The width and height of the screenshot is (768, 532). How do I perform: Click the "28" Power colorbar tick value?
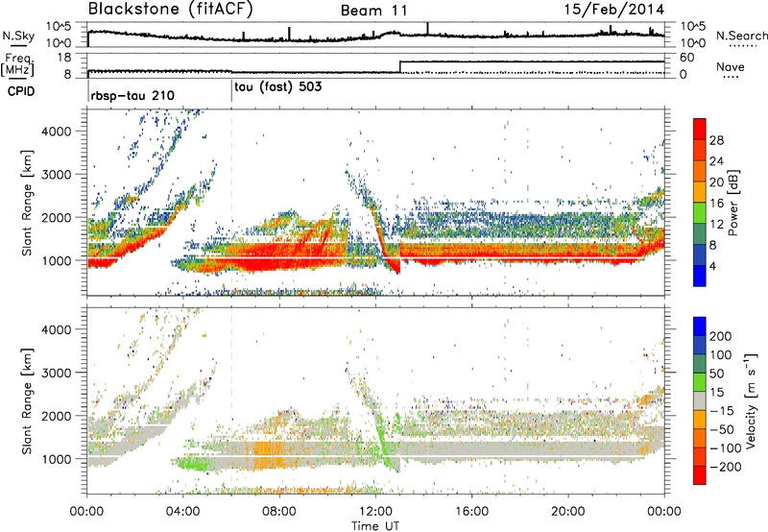click(716, 140)
